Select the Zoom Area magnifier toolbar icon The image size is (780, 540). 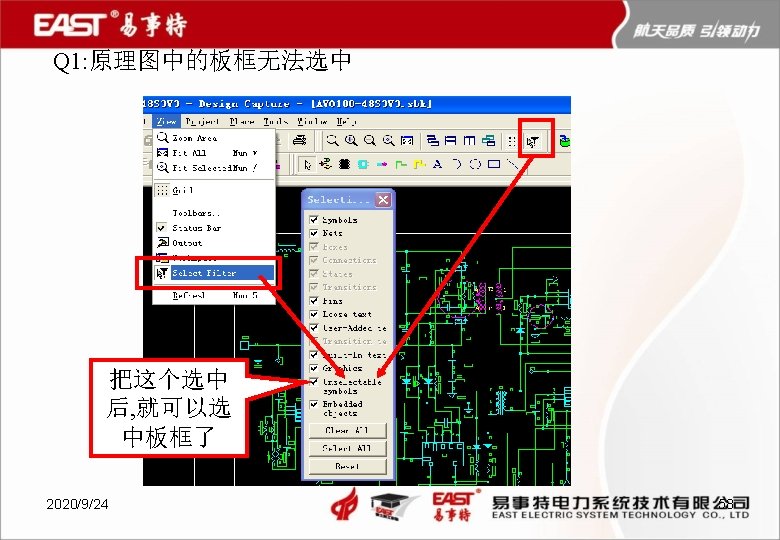tap(332, 141)
